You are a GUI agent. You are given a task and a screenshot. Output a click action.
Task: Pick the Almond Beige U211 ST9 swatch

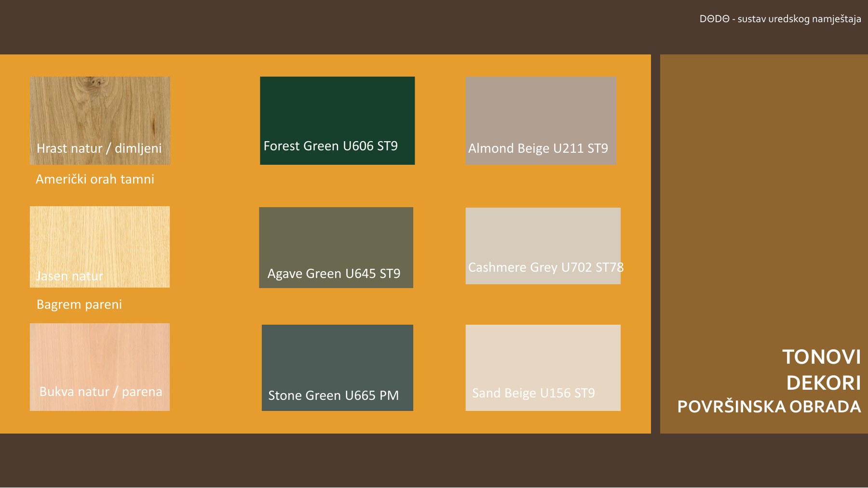tap(541, 120)
